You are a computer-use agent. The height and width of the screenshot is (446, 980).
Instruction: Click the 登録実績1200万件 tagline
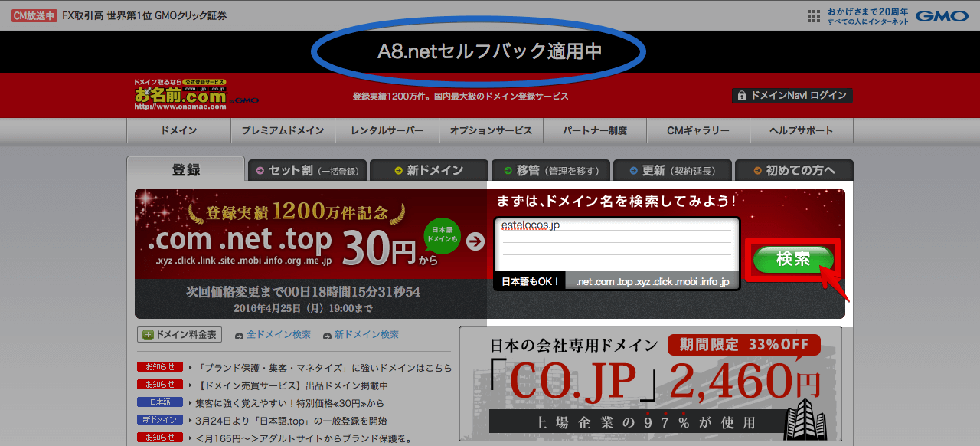[460, 97]
